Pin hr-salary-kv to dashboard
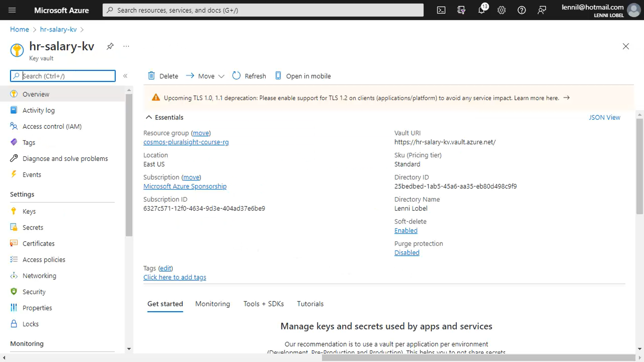 (x=110, y=46)
